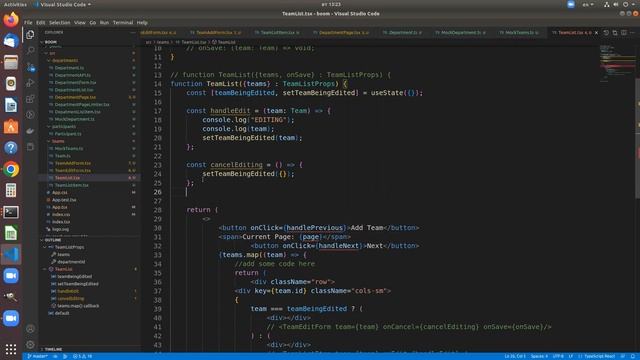Screen dimensions: 640x360
Task: Open the Selection menu
Action: [60, 22]
